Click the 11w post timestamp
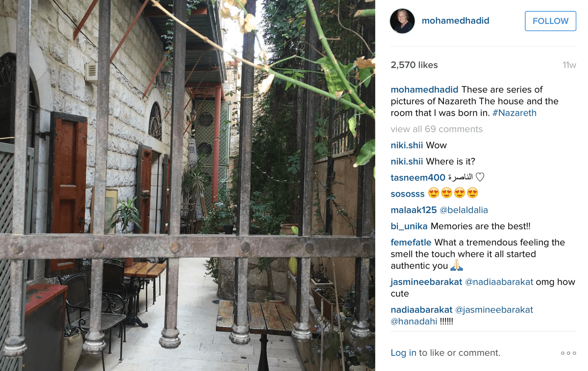The height and width of the screenshot is (371, 588). [x=569, y=65]
